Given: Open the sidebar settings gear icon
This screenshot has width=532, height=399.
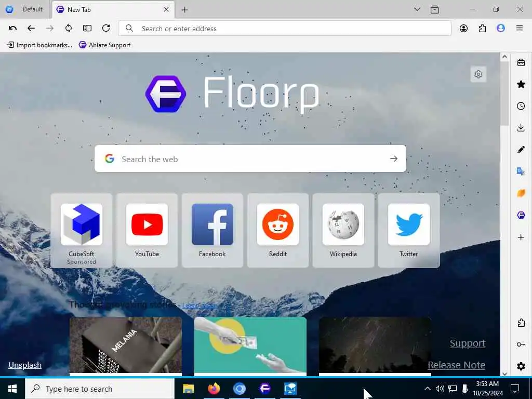Looking at the screenshot, I should pyautogui.click(x=521, y=366).
